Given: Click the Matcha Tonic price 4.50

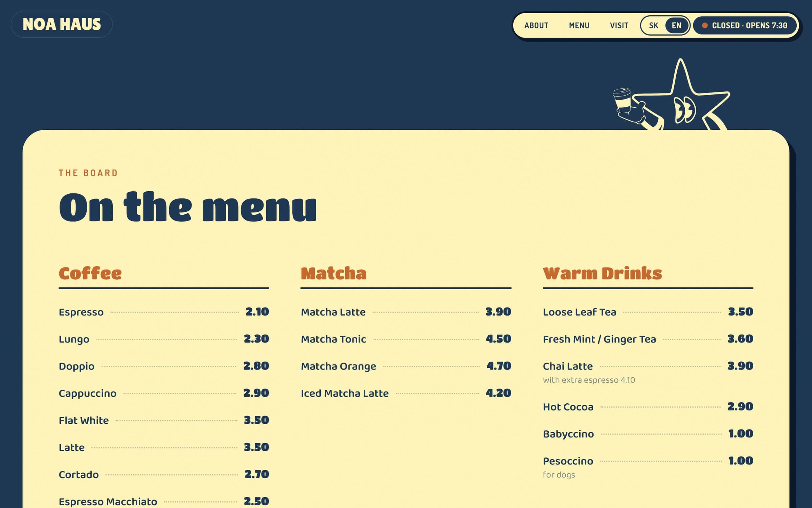Looking at the screenshot, I should pos(498,339).
